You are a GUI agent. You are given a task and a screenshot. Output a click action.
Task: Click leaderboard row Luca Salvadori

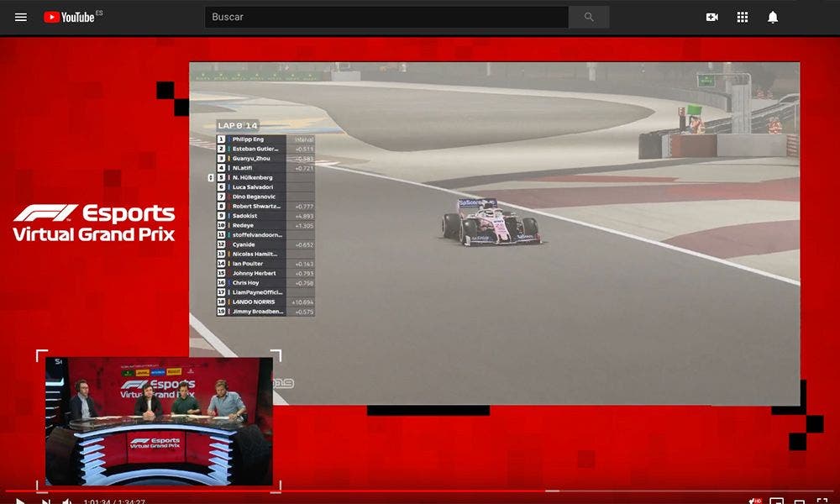point(265,187)
